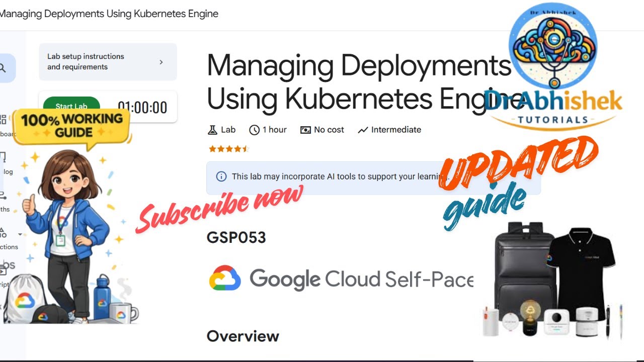Image resolution: width=644 pixels, height=362 pixels.
Task: Click the orange star rating
Action: coord(229,149)
